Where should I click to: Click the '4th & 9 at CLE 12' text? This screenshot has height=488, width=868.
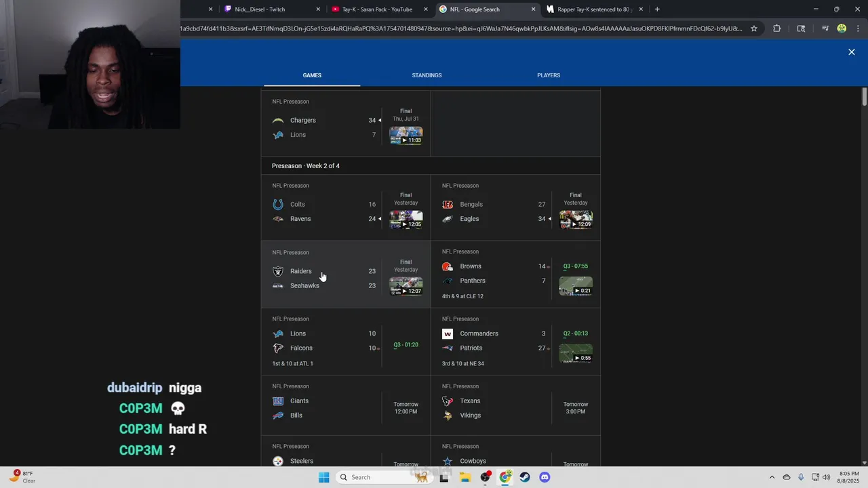point(462,296)
